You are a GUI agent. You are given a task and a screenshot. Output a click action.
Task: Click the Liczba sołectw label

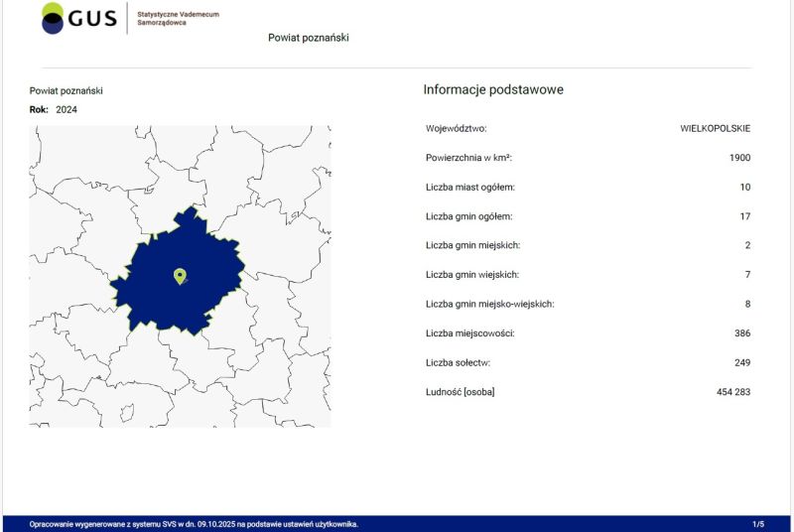(458, 362)
